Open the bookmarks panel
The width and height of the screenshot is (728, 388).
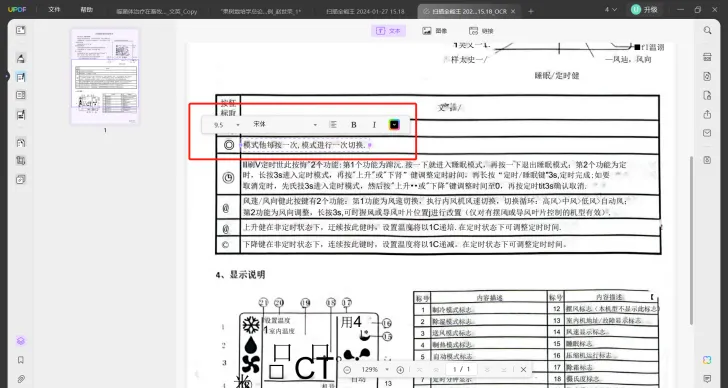pyautogui.click(x=20, y=360)
